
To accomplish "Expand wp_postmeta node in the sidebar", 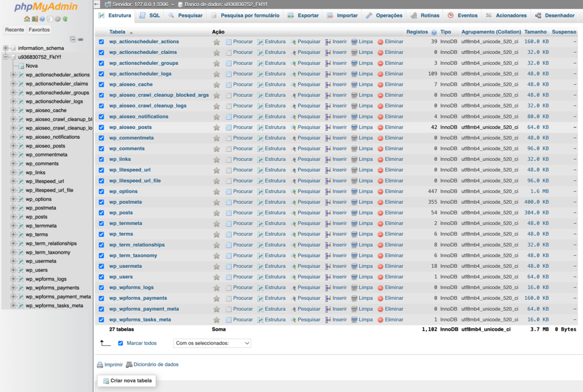I will (14, 208).
